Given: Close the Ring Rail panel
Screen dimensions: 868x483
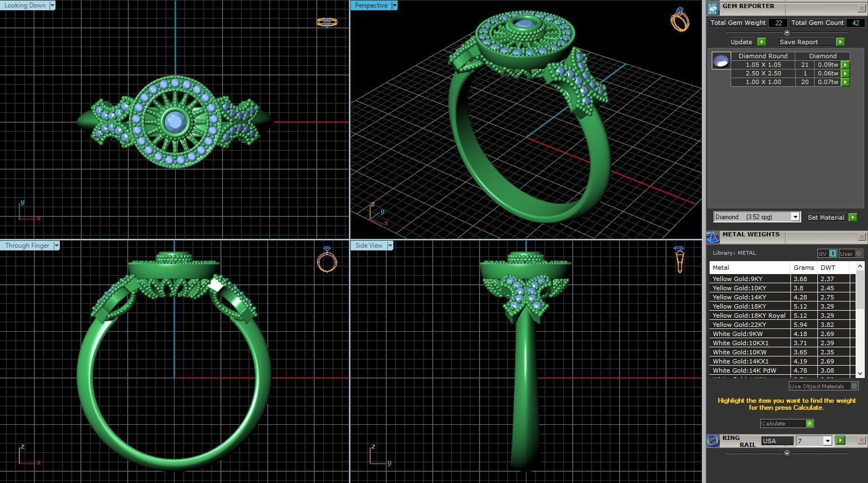Looking at the screenshot, I should pos(862,440).
